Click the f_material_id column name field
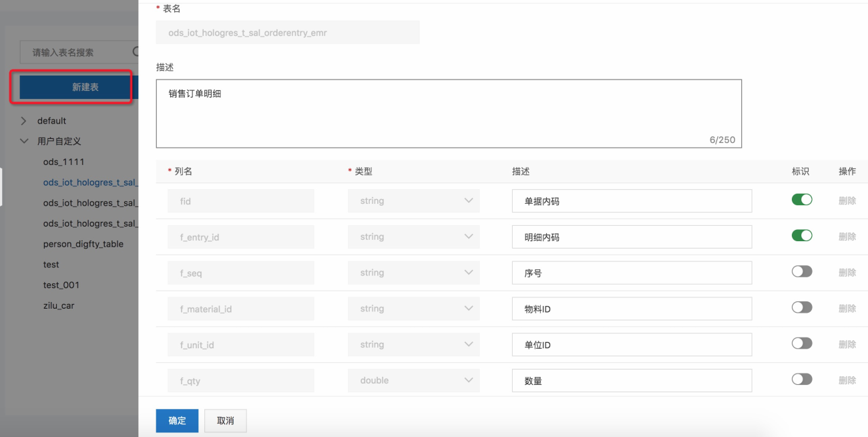Image resolution: width=868 pixels, height=437 pixels. [x=240, y=309]
